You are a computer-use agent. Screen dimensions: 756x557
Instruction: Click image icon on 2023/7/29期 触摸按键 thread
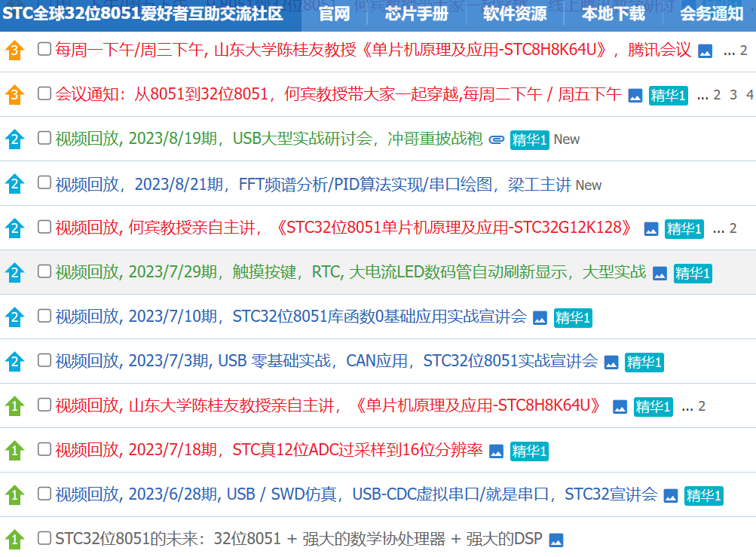tap(660, 274)
